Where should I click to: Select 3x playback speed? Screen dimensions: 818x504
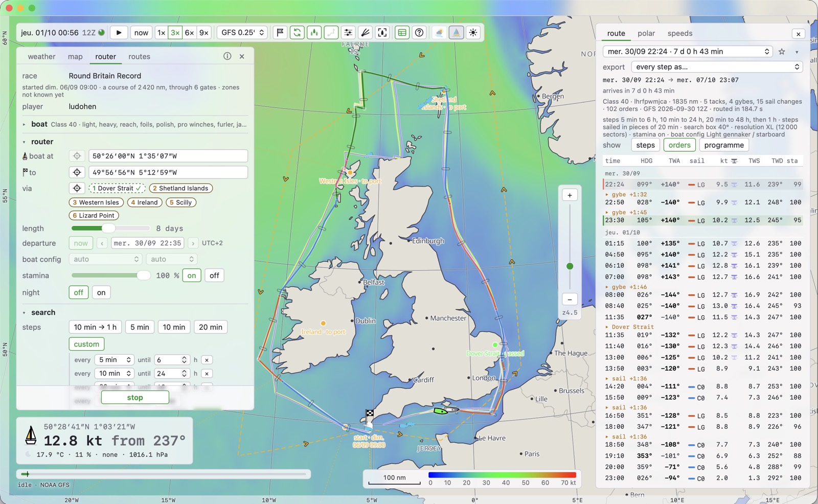[x=175, y=33]
